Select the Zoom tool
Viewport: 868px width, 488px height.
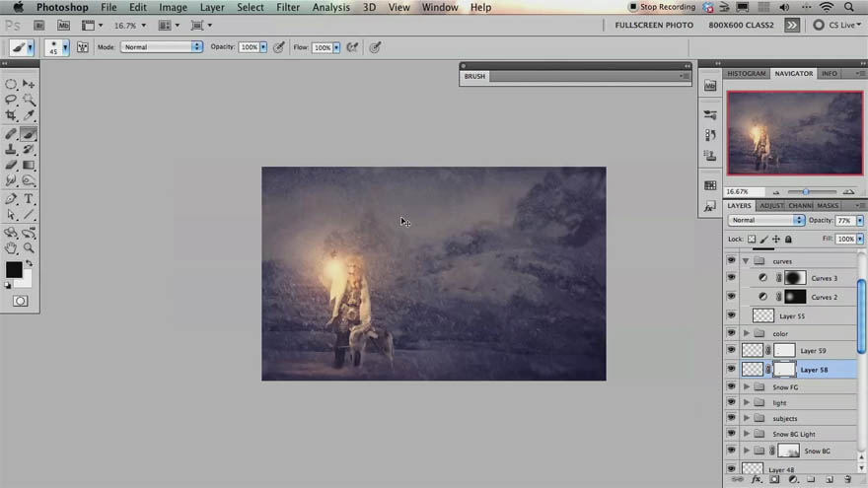click(x=29, y=247)
